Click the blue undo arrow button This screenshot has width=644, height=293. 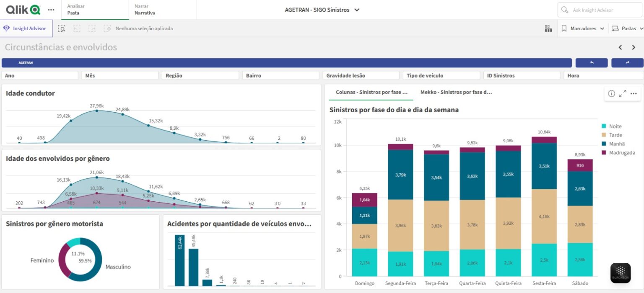[x=591, y=63]
